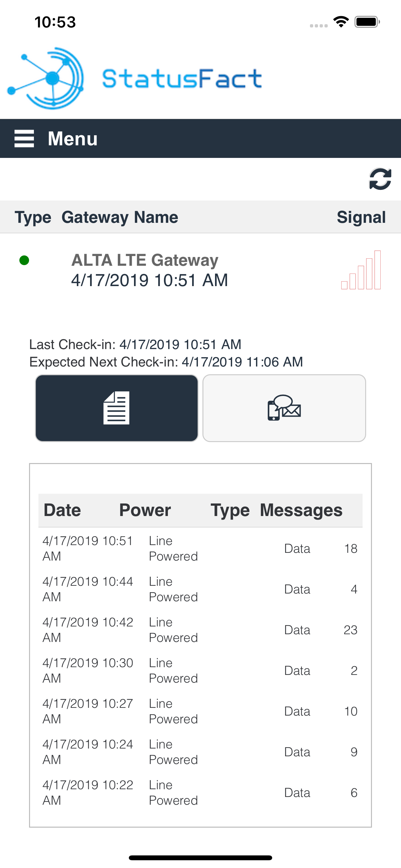
Task: Tap the Wi-Fi status bar icon
Action: 341,22
